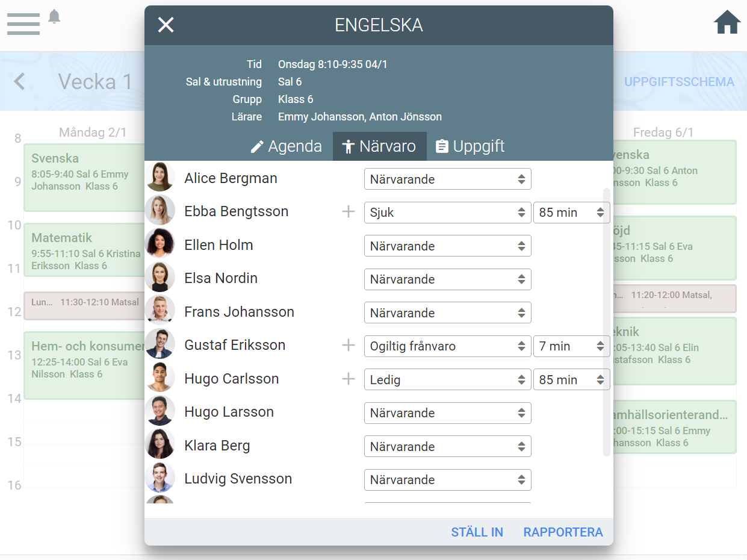Switch to the Agenda tab

click(x=286, y=146)
